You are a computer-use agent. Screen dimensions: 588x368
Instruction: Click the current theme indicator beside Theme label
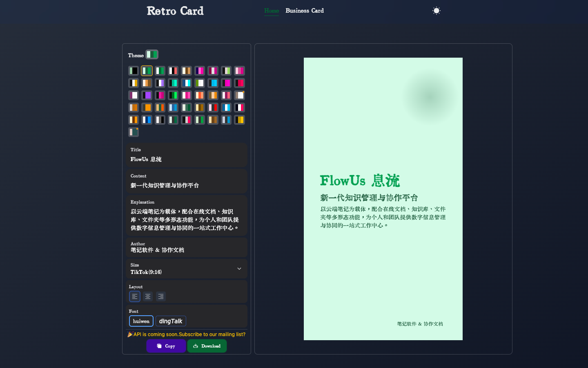(152, 54)
